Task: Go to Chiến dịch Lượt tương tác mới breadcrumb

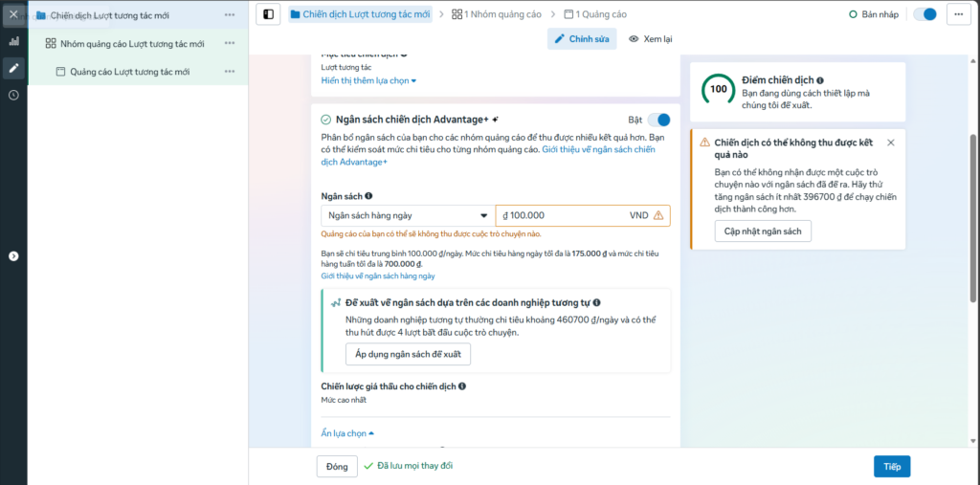Action: tap(360, 14)
